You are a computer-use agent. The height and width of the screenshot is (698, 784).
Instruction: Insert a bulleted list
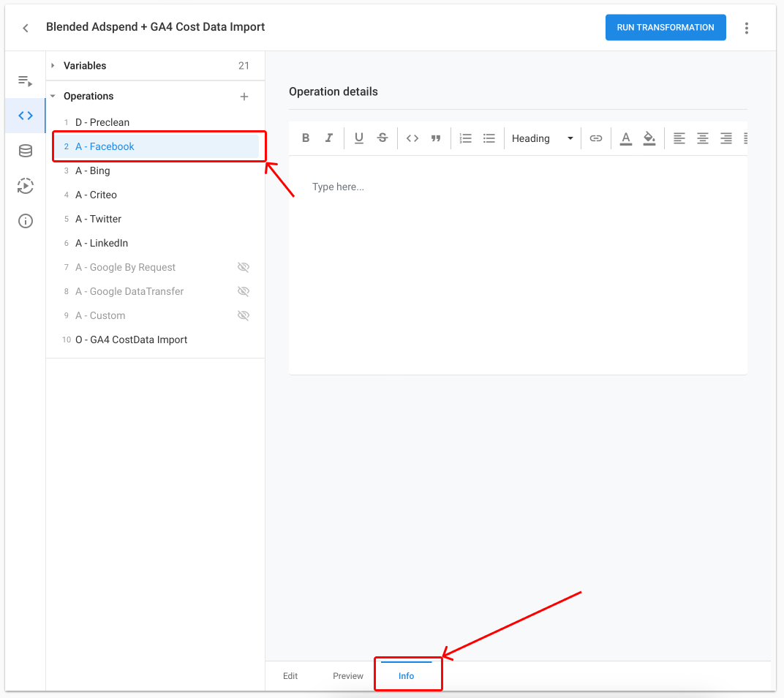(489, 138)
